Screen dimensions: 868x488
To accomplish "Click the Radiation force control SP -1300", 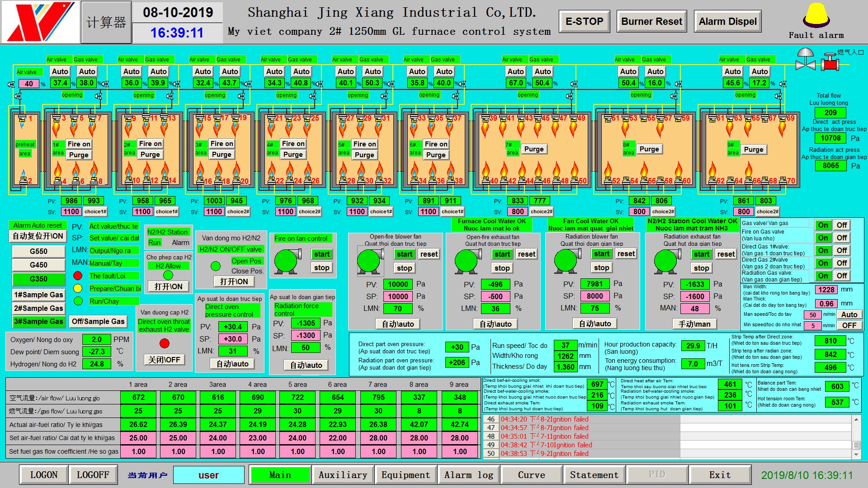I will click(306, 336).
